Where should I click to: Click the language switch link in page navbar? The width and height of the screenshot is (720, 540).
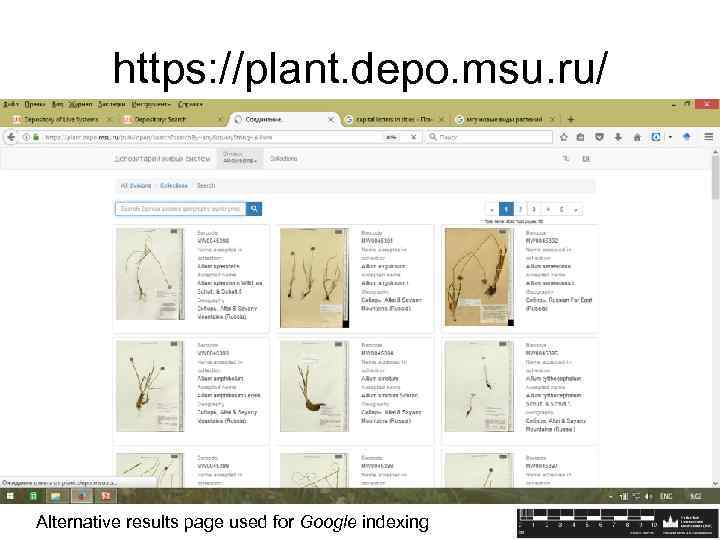[586, 158]
